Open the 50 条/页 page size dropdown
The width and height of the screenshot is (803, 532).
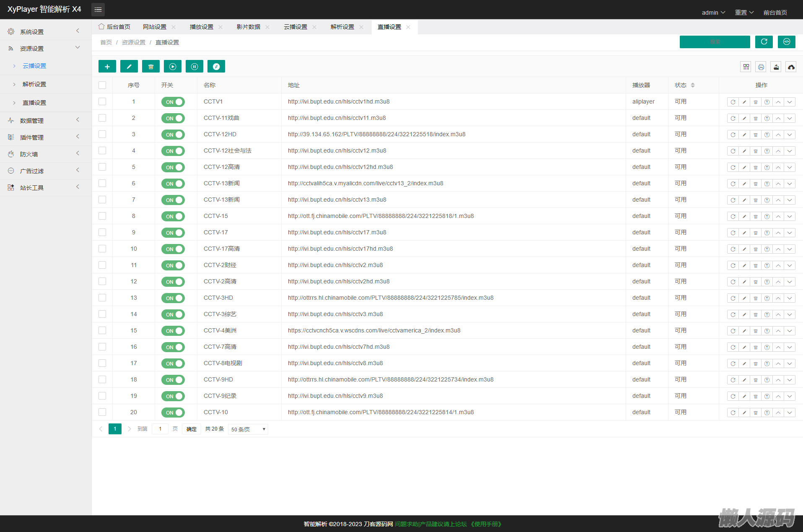tap(248, 429)
